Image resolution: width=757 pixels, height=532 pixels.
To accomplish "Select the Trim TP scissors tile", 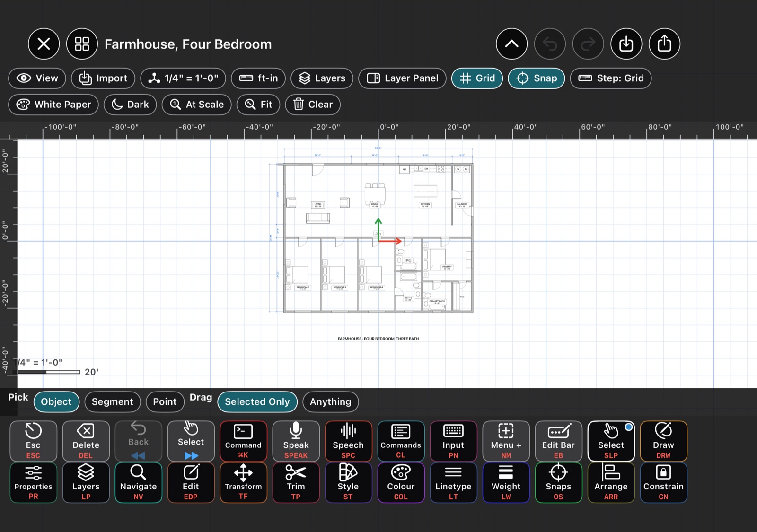I will click(x=296, y=482).
